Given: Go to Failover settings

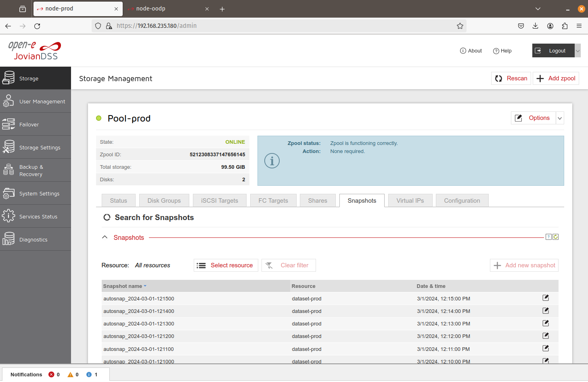Looking at the screenshot, I should point(36,124).
